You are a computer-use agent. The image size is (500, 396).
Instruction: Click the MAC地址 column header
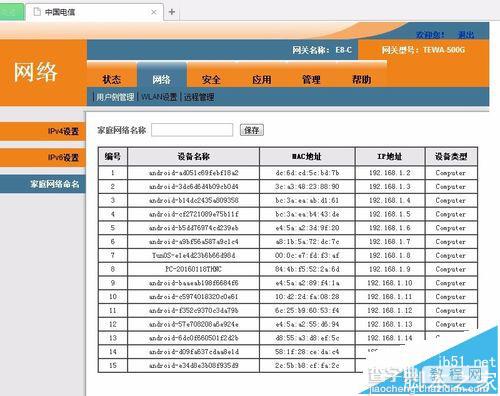[x=307, y=156]
